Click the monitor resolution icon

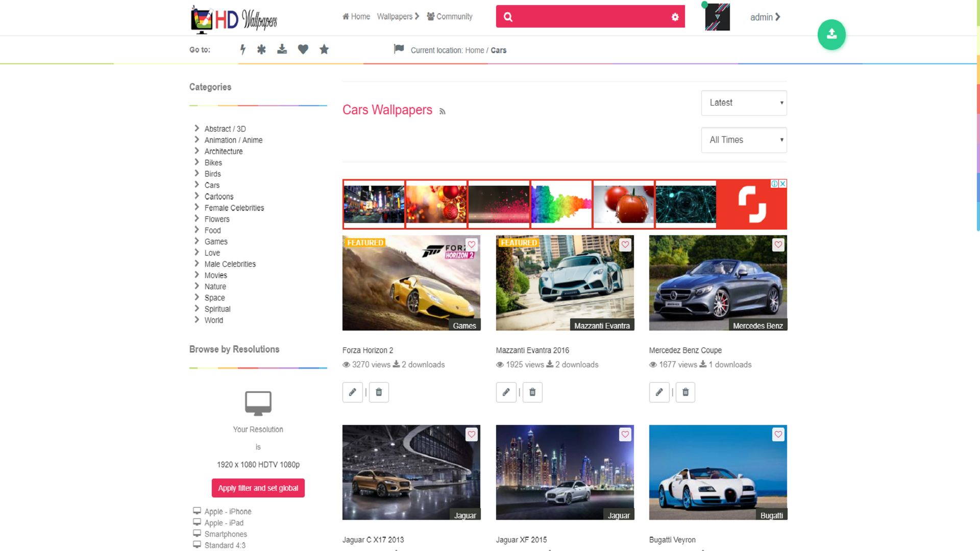(x=258, y=403)
